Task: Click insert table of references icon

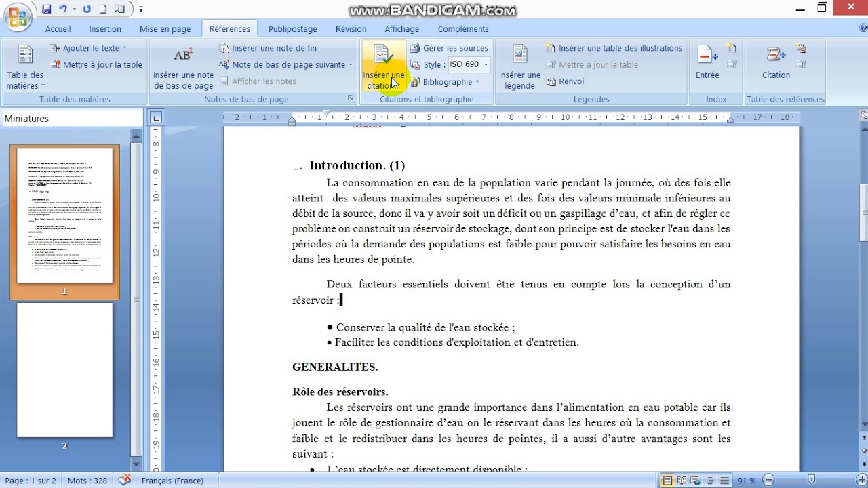Action: click(801, 48)
